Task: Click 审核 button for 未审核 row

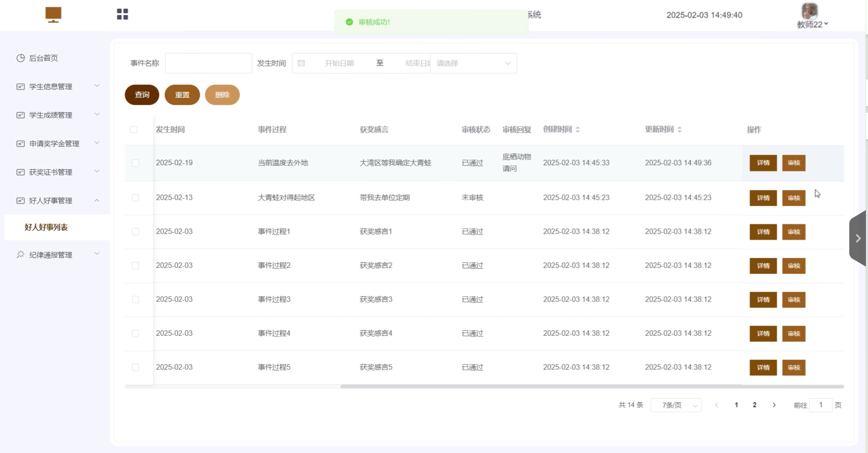Action: pos(793,198)
